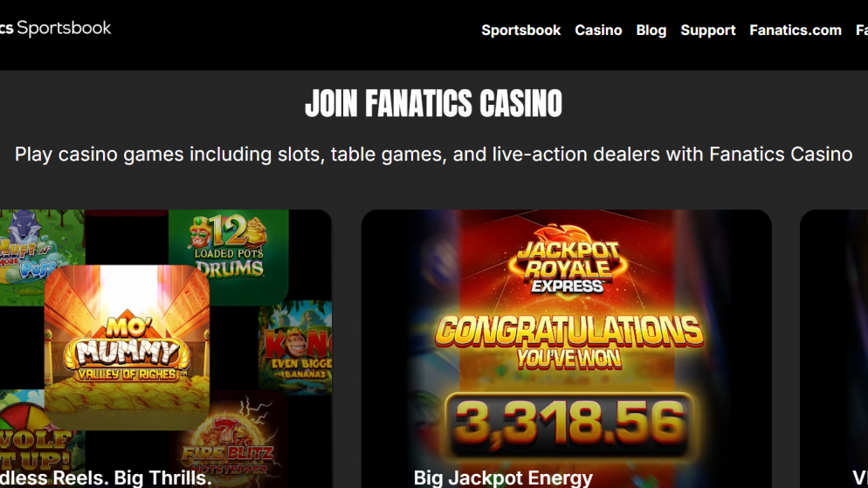
Task: Open the 7s Fire Blitz Hotstepper icon
Action: tap(228, 440)
